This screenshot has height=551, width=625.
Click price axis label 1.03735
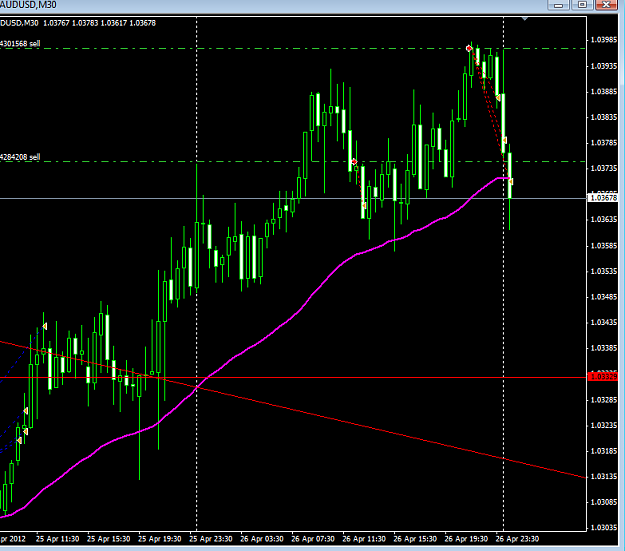(x=603, y=168)
